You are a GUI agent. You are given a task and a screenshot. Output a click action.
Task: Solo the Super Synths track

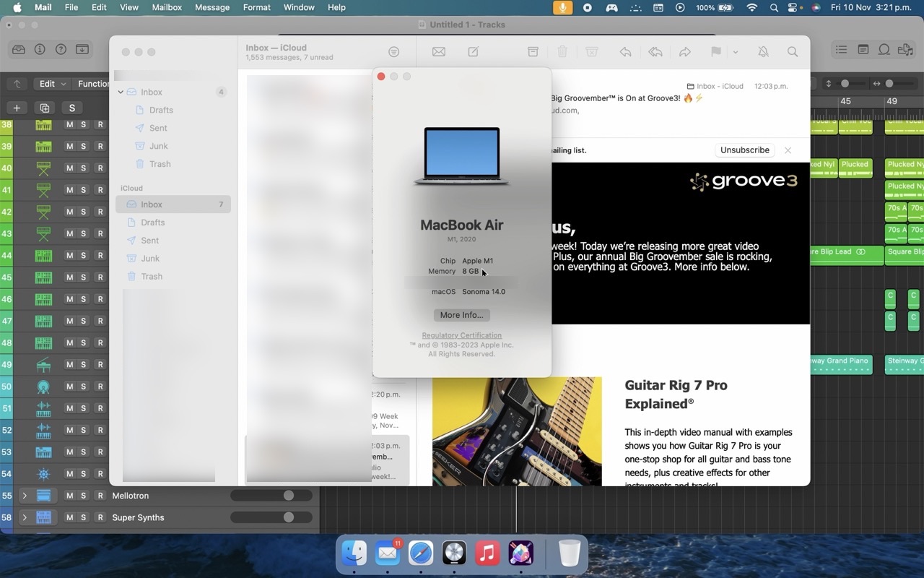(84, 517)
